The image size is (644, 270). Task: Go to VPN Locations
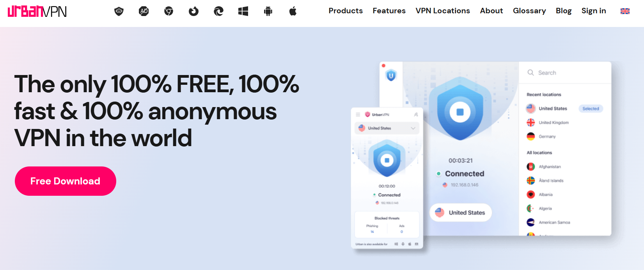[x=443, y=11]
